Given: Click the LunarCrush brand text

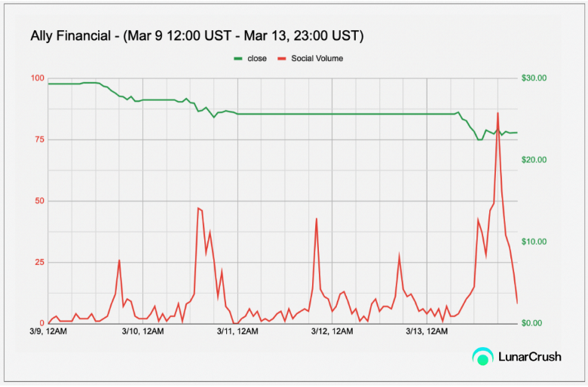Looking at the screenshot, I should click(529, 357).
